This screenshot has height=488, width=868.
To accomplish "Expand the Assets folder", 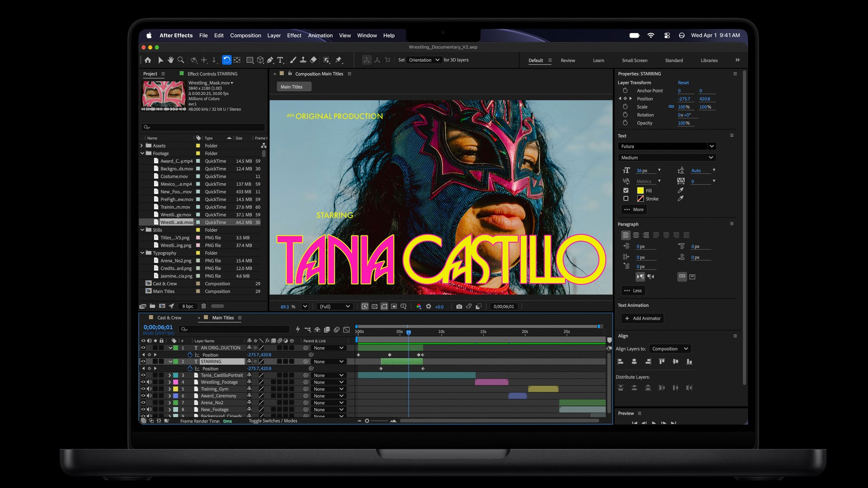I will (x=142, y=145).
